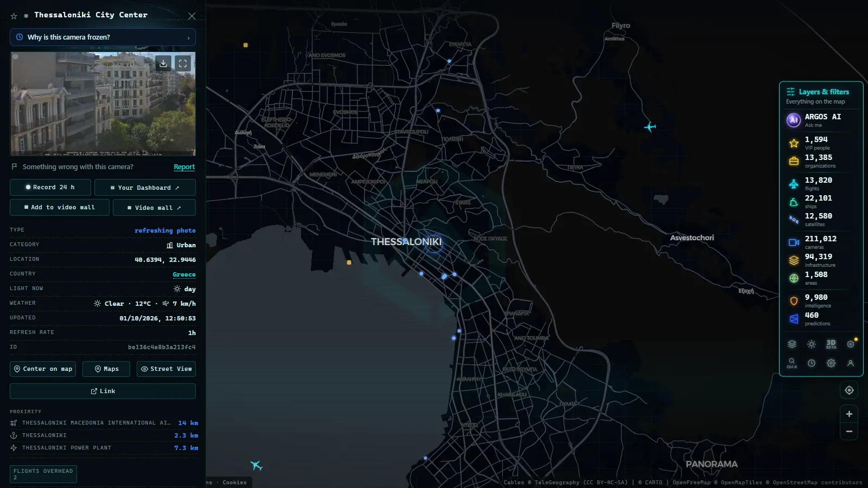Select the Thessaloniki port proximity row
This screenshot has height=488, width=868.
tap(104, 435)
